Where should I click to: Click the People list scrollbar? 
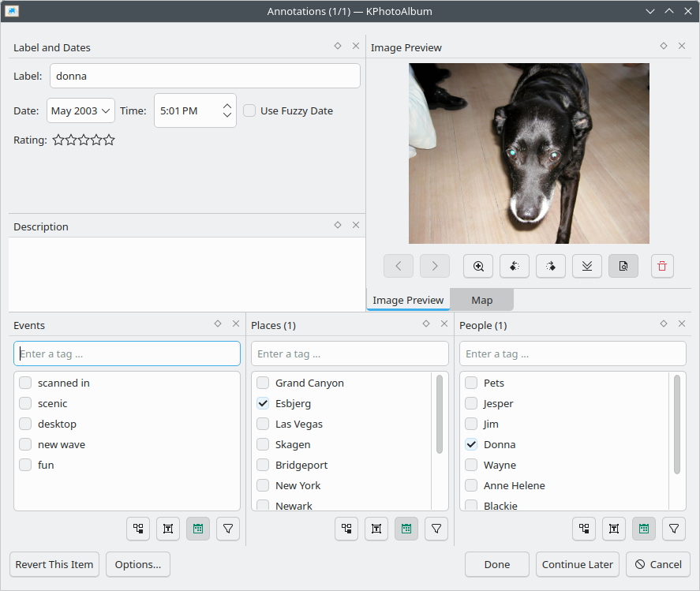[677, 424]
